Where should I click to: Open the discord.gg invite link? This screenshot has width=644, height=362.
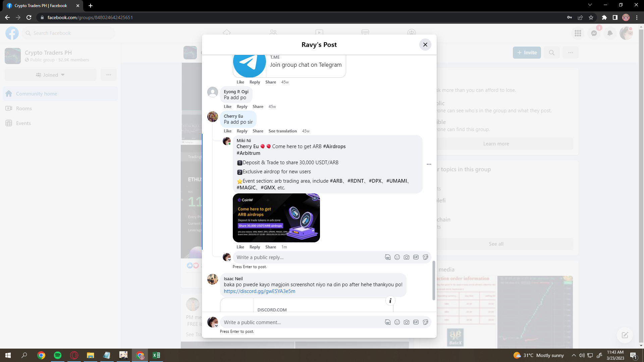[259, 291]
